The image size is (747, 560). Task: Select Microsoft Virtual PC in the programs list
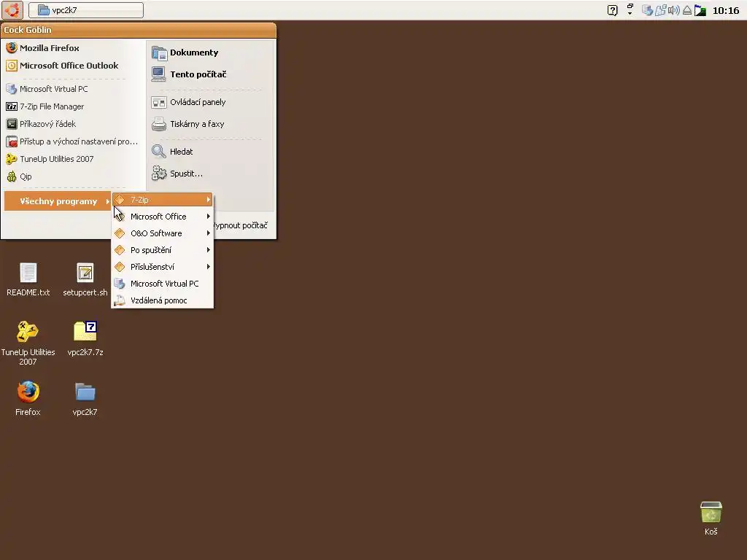click(x=163, y=284)
